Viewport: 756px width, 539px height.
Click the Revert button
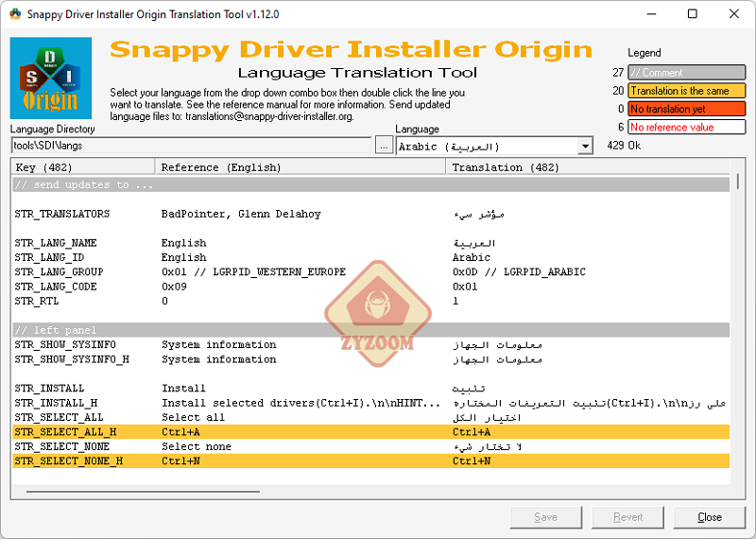coord(627,517)
